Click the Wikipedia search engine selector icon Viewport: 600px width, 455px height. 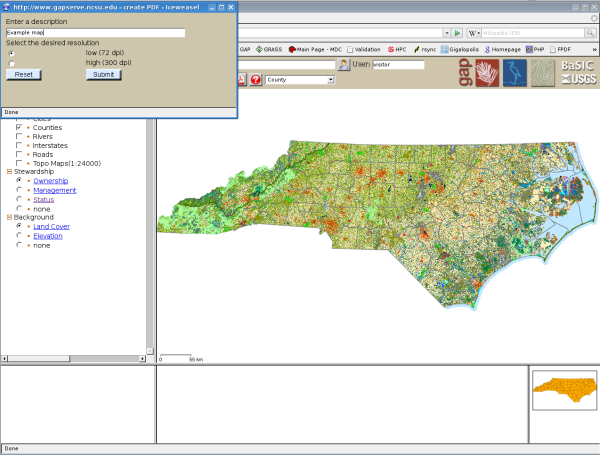pos(473,33)
